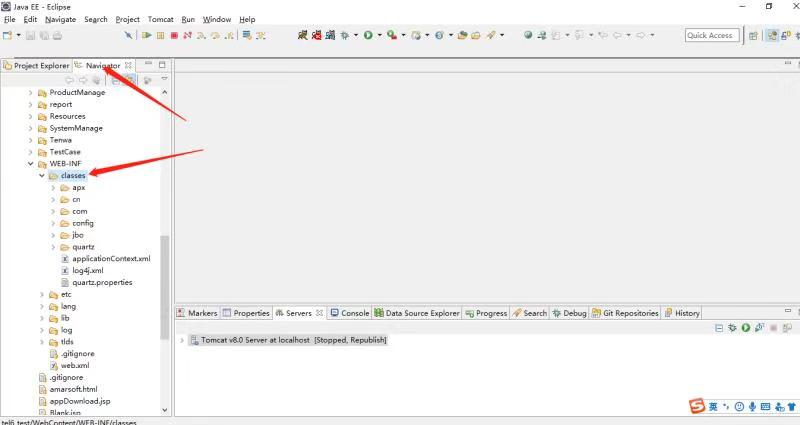Open the File menu

tap(10, 19)
